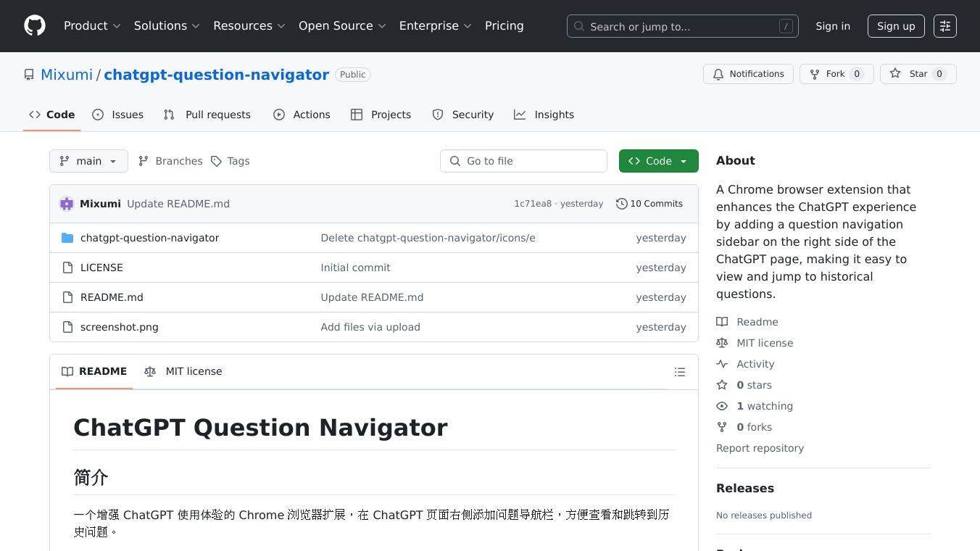Click the GitHub logo icon

(35, 26)
